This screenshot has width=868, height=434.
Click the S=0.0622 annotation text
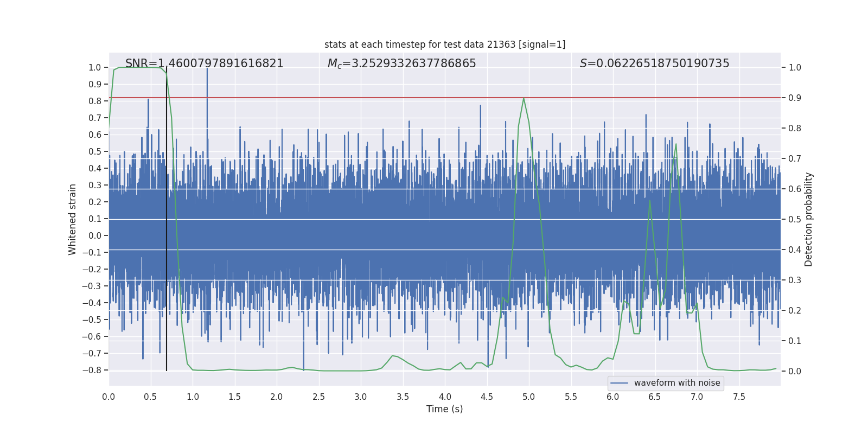(x=654, y=63)
